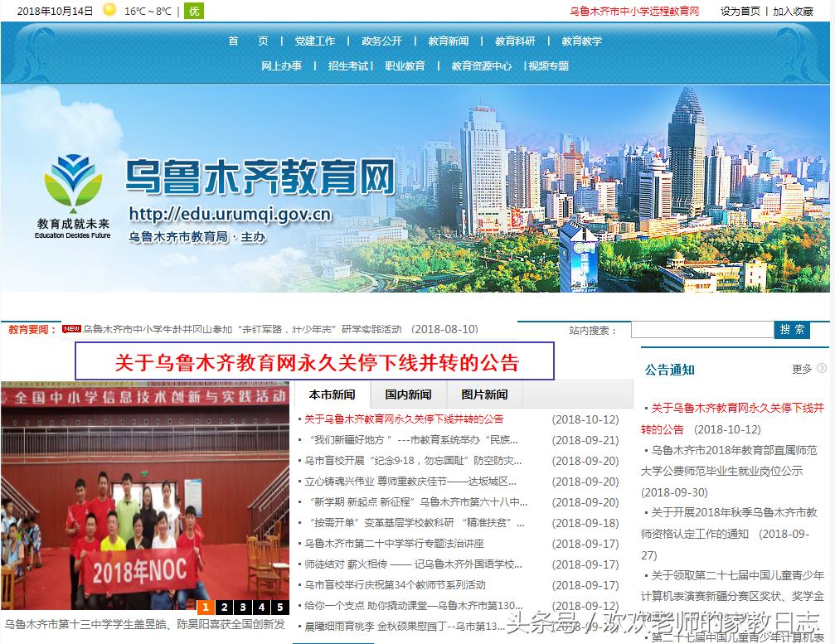The height and width of the screenshot is (644, 835).
Task: Open the 党建工作 menu item
Action: [x=315, y=41]
